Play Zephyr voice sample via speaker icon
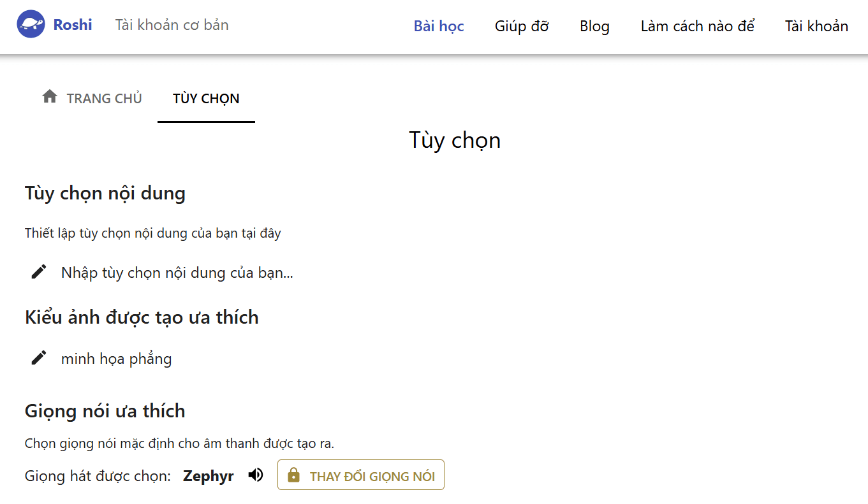 click(x=255, y=475)
